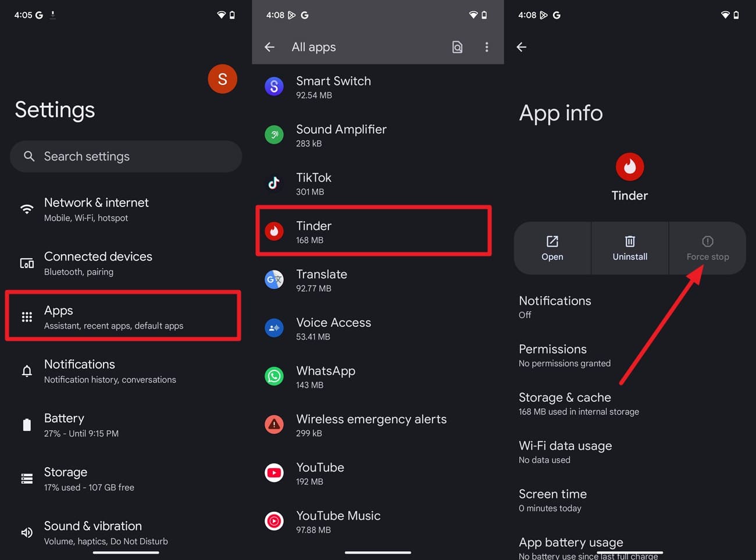Image resolution: width=756 pixels, height=560 pixels.
Task: Tap the Open button for Tinder
Action: point(552,248)
